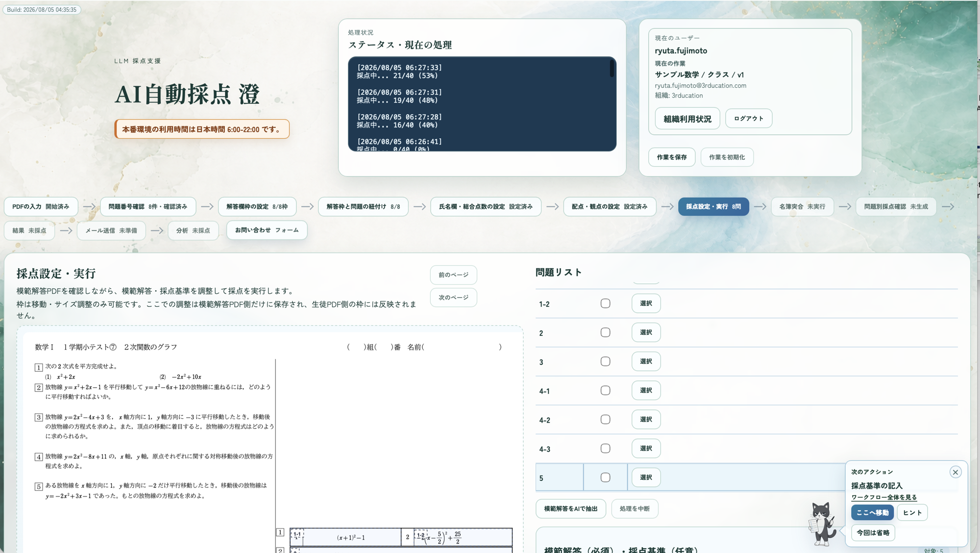Click 選択 for question 2
Viewport: 980px width, 553px height.
[x=646, y=332]
